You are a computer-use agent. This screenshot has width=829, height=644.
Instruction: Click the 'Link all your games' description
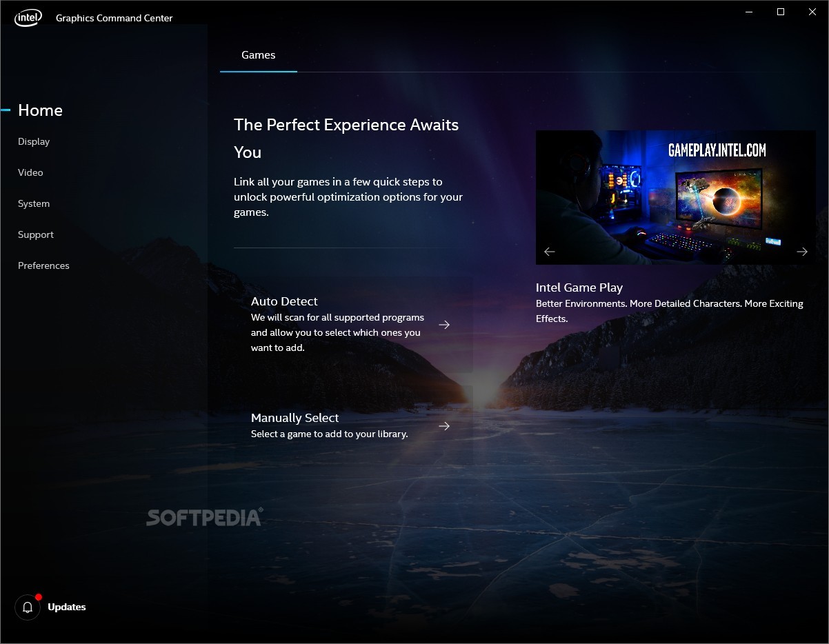[348, 197]
